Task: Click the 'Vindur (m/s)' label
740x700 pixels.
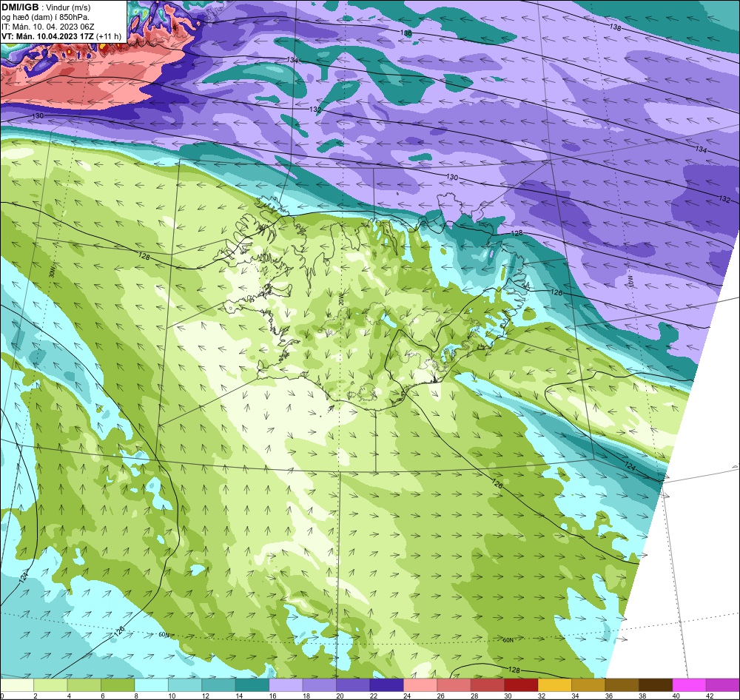Action: (70, 8)
